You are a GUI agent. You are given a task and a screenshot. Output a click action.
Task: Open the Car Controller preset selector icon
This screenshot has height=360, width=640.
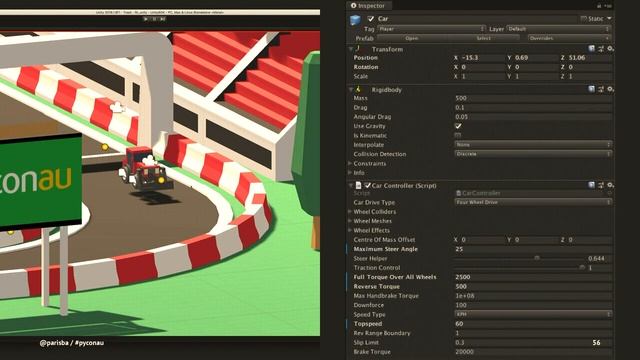click(x=601, y=185)
